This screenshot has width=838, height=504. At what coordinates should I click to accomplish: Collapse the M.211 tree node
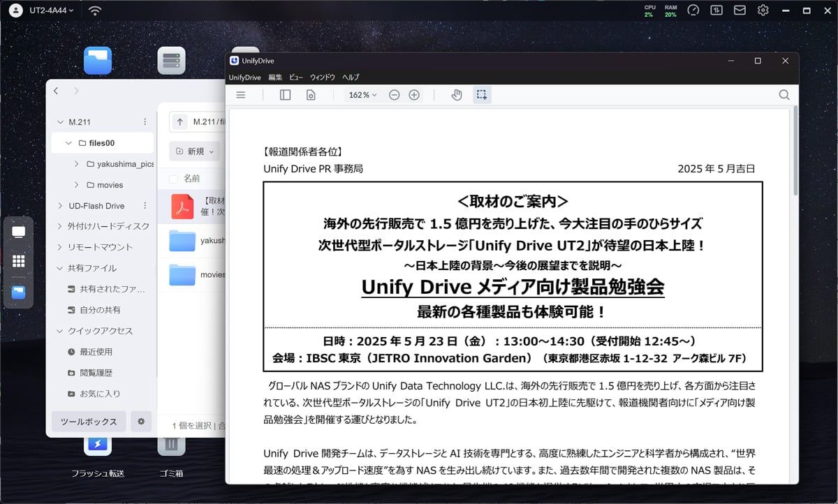pyautogui.click(x=59, y=122)
